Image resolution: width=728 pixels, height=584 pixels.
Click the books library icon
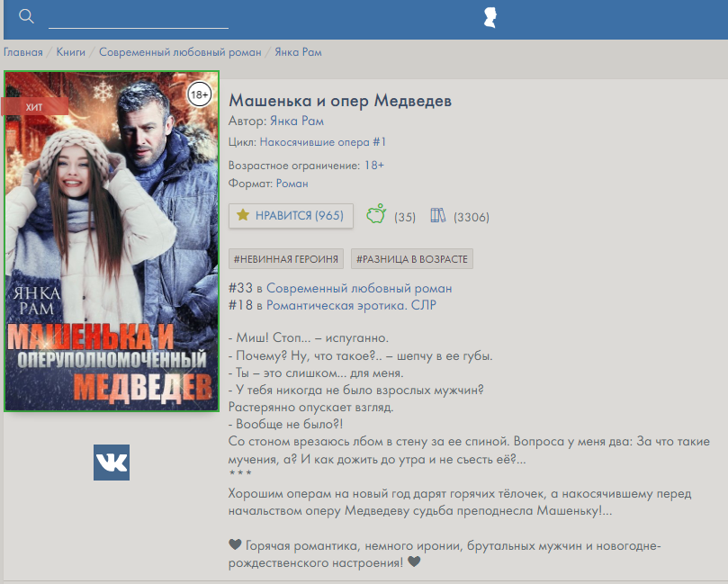click(438, 215)
